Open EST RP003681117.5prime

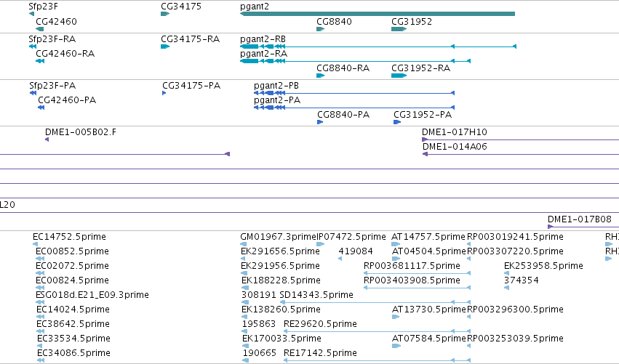[x=418, y=273]
